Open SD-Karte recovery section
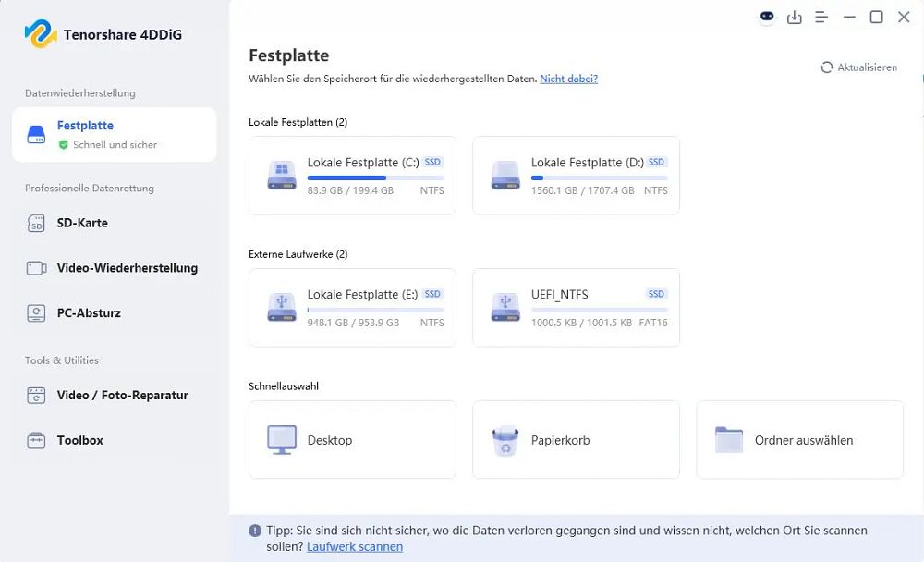 [x=82, y=223]
